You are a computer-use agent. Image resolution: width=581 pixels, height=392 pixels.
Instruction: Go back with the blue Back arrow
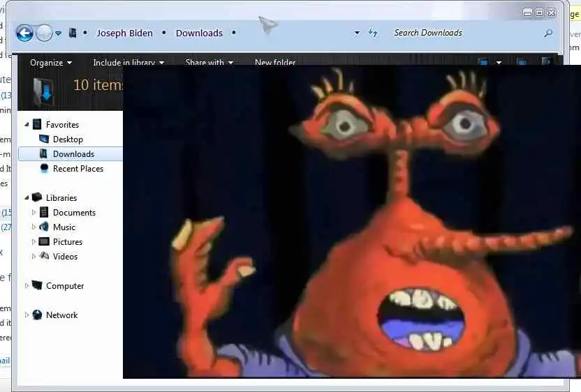(x=24, y=33)
